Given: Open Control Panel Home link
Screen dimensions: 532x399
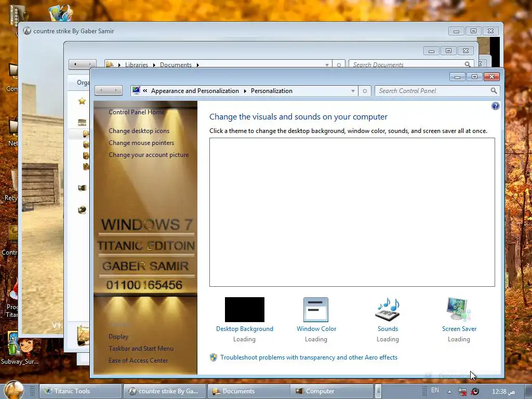Looking at the screenshot, I should [137, 112].
